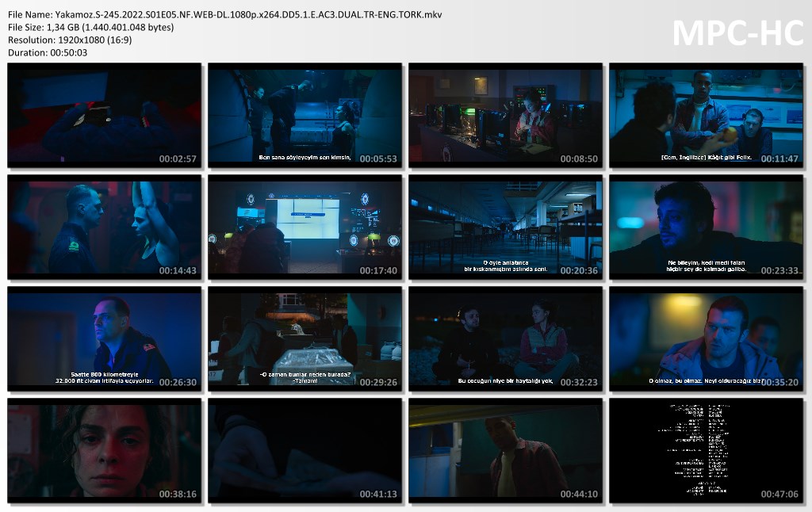This screenshot has height=512, width=812.
Task: Click the frame at 00:08:50
Action: point(506,115)
